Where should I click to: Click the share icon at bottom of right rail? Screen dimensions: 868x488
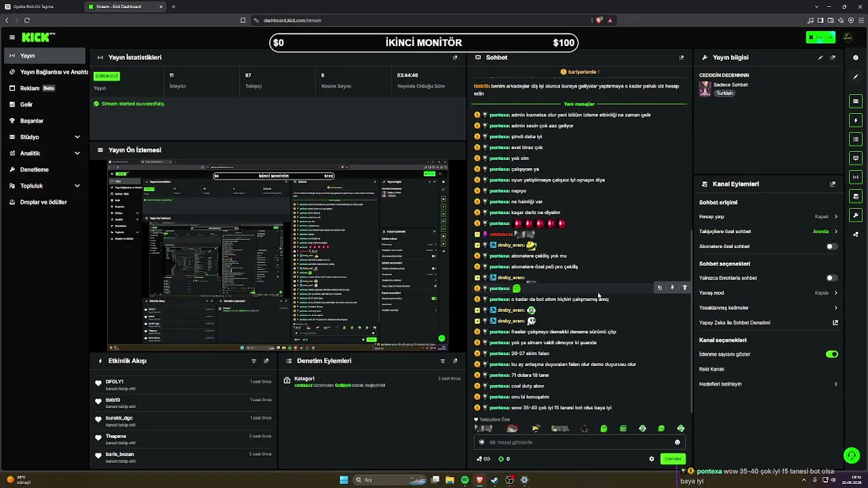(856, 235)
